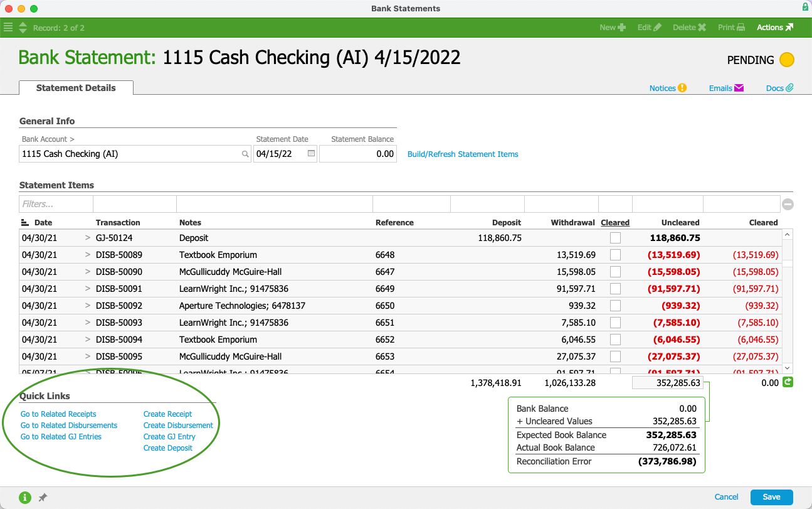
Task: Click the bank account search magnifier
Action: [245, 154]
